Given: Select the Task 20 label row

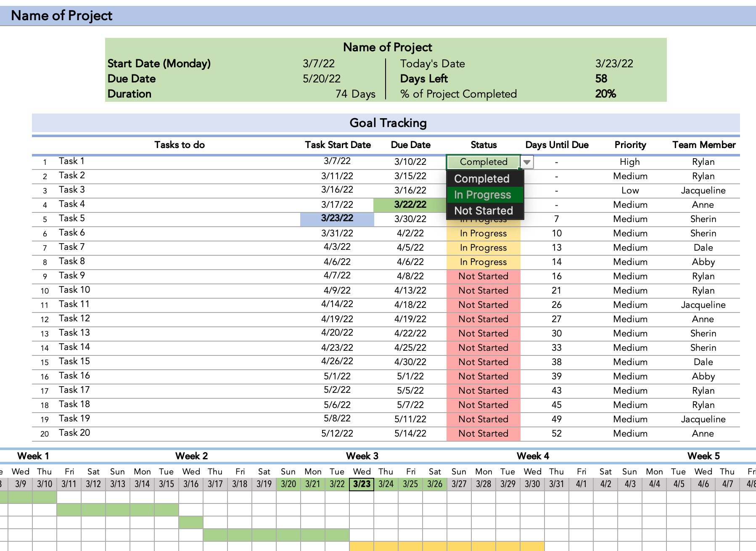Looking at the screenshot, I should (x=74, y=433).
